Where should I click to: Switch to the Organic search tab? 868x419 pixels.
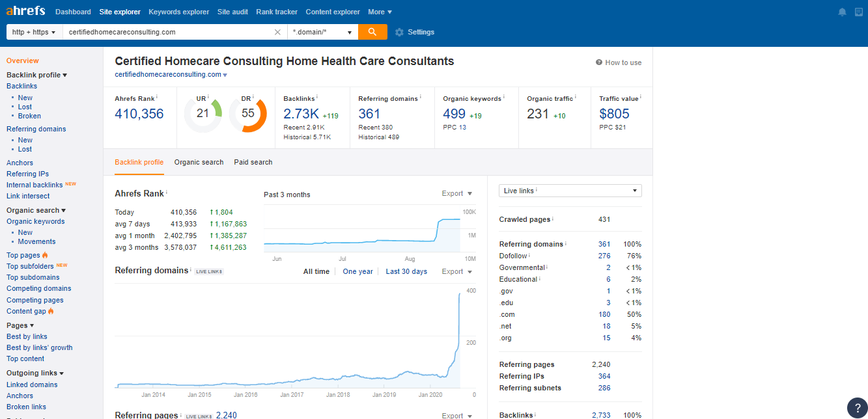pyautogui.click(x=199, y=162)
